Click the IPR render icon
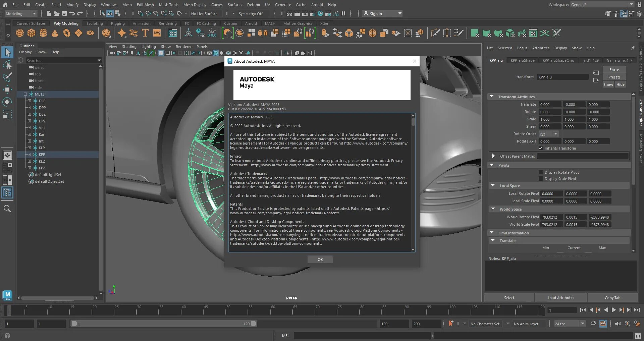 (x=305, y=13)
